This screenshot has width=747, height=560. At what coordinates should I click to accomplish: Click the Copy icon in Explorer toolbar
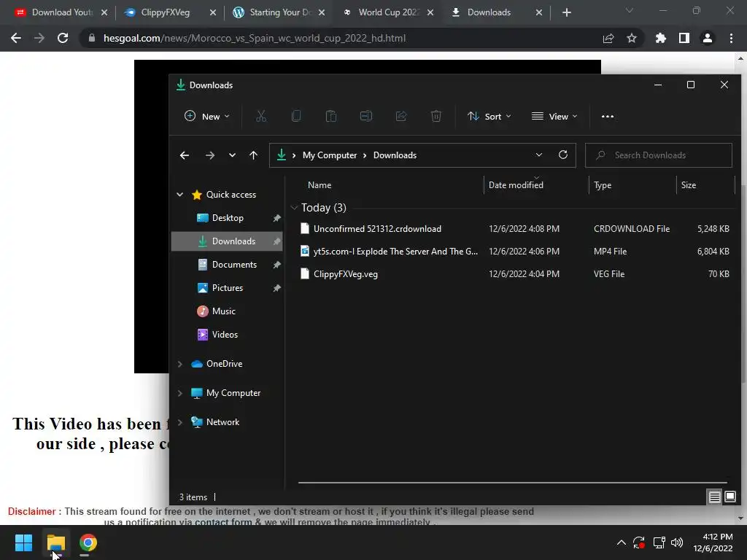pos(296,116)
